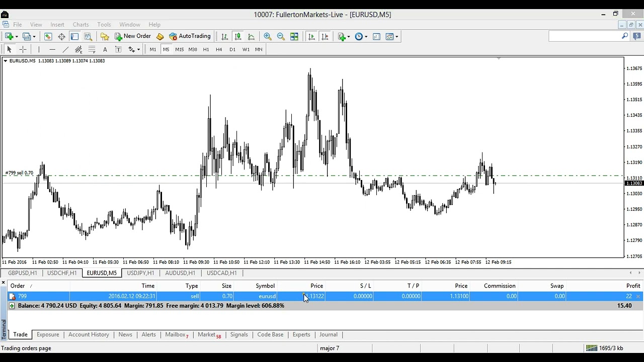Image resolution: width=644 pixels, height=362 pixels.
Task: Select the Trendline drawing tool
Action: (65, 49)
